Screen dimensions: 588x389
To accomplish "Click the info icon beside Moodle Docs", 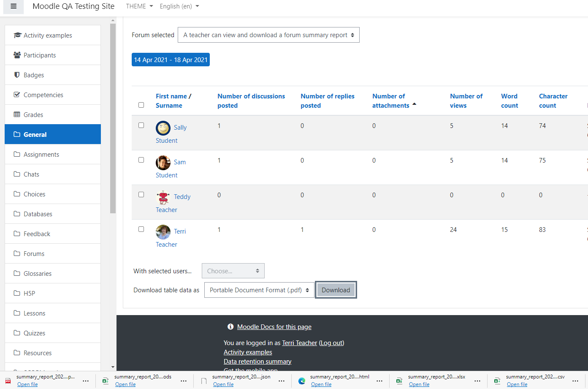I will (230, 326).
